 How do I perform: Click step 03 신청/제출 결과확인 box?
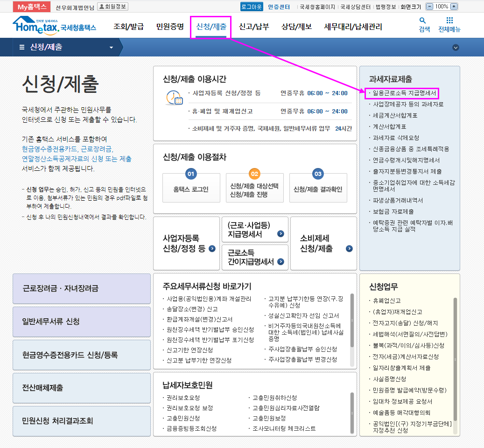[x=318, y=188]
